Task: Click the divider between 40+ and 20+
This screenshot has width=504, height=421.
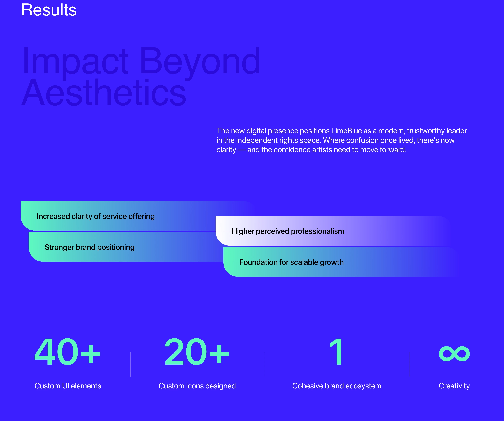Action: pos(130,364)
